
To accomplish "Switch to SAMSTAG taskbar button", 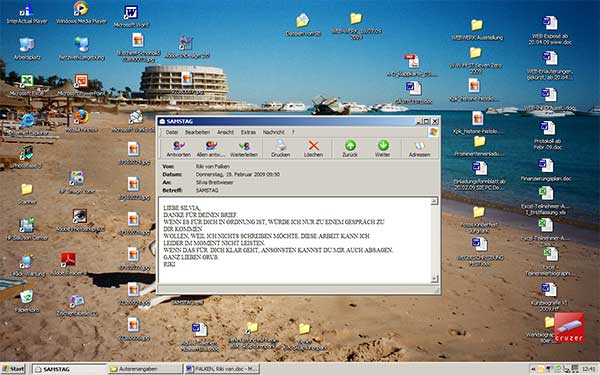I will point(68,369).
